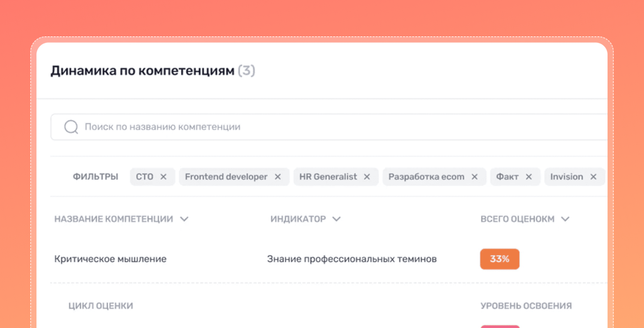
Task: Click the Название компетенции column header
Action: pos(113,219)
